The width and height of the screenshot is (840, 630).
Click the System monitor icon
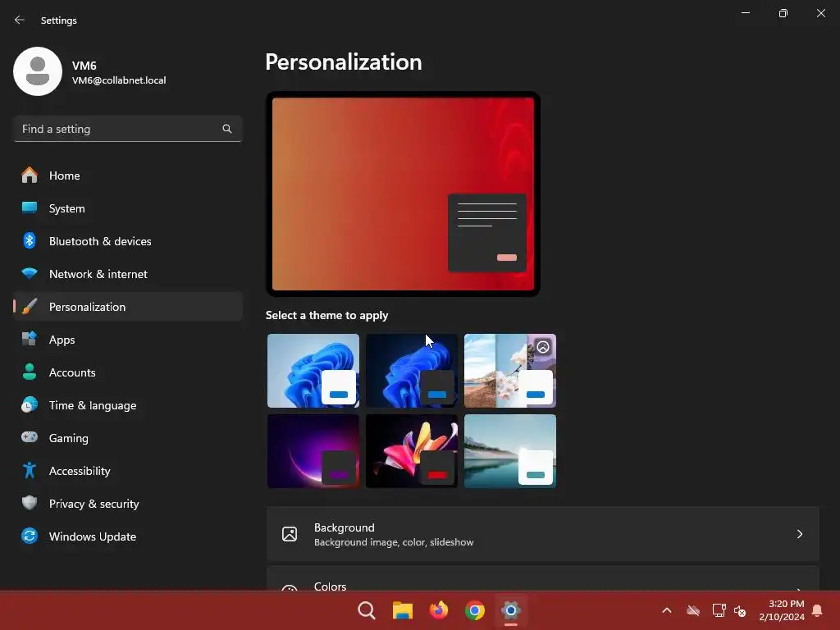[x=30, y=208]
